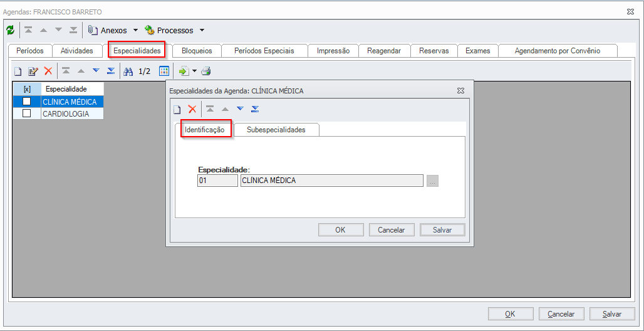Go to previous record in Agendas top toolbar
Screen dimensions: 644x331
[x=43, y=30]
